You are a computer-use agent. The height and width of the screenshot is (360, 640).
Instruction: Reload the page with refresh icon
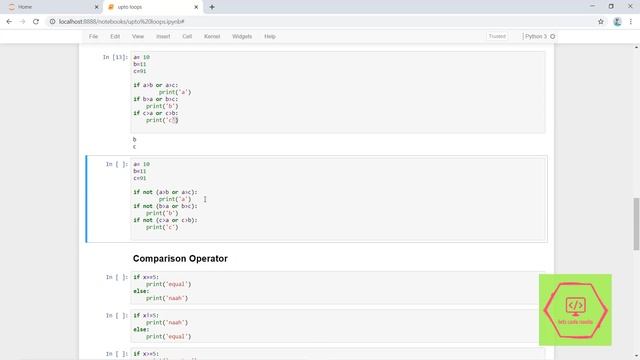tap(36, 22)
